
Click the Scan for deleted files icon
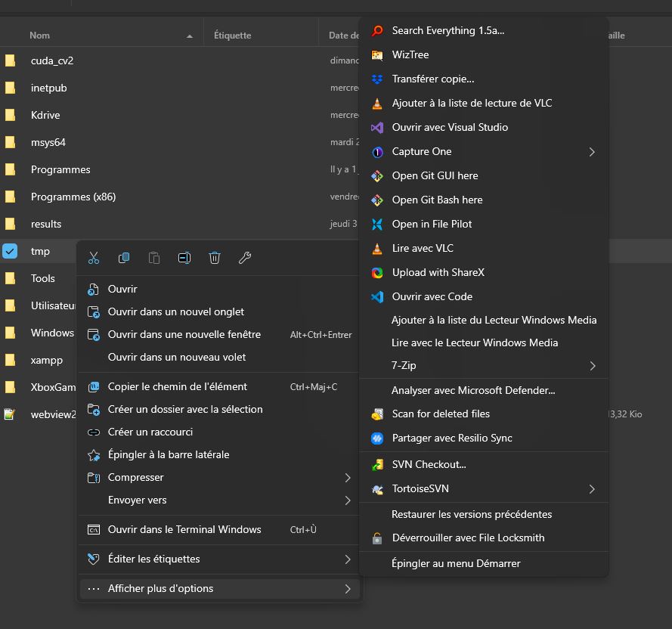(377, 414)
